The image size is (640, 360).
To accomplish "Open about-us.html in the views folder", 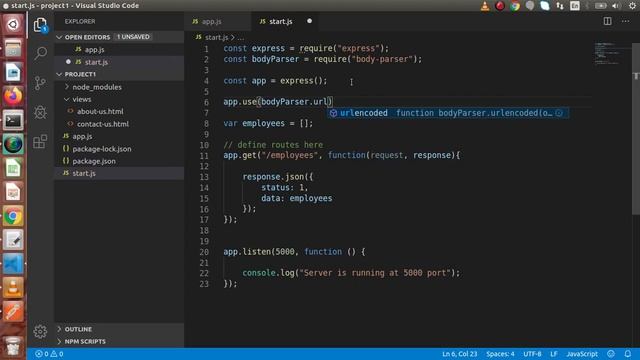I will 100,111.
